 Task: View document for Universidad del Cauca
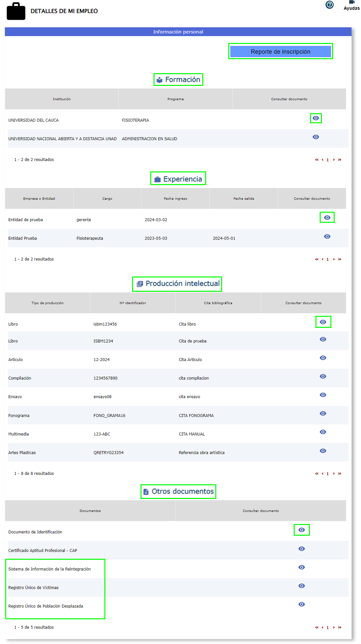[315, 118]
